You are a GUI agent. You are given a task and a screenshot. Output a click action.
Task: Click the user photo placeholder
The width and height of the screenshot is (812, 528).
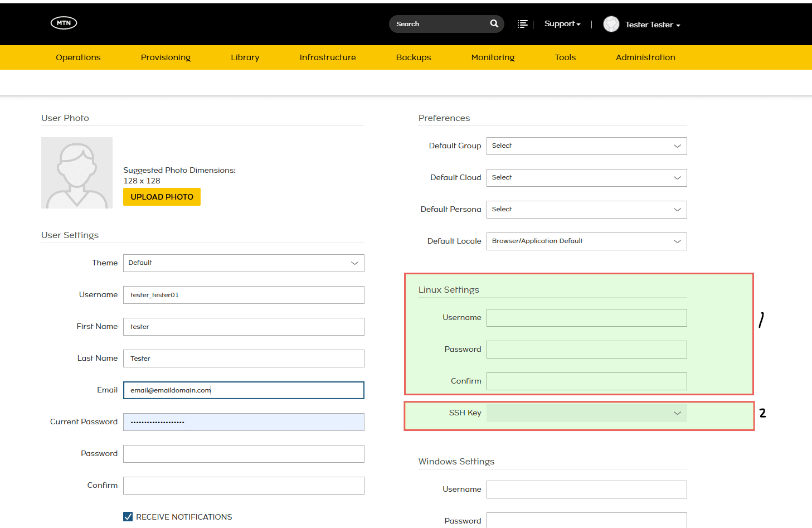(77, 173)
